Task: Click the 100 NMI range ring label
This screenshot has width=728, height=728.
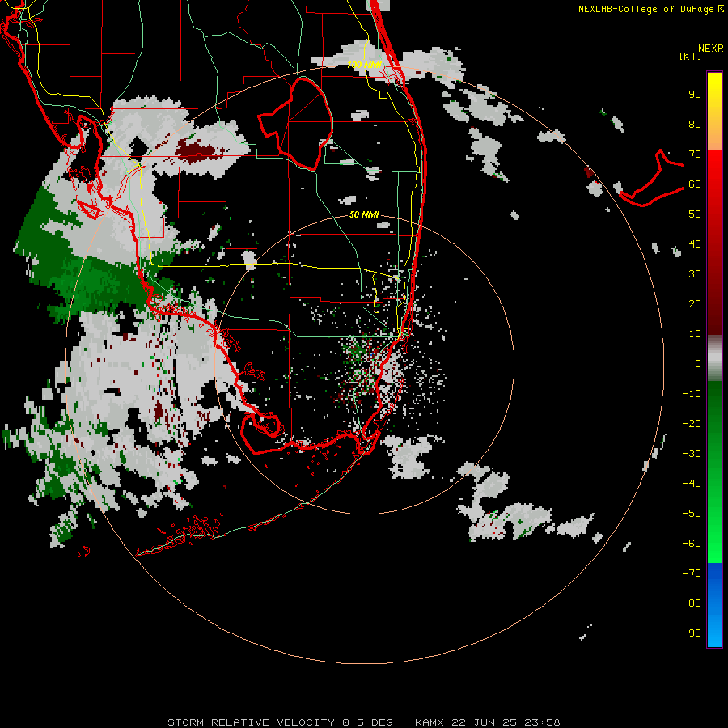Action: [x=364, y=65]
